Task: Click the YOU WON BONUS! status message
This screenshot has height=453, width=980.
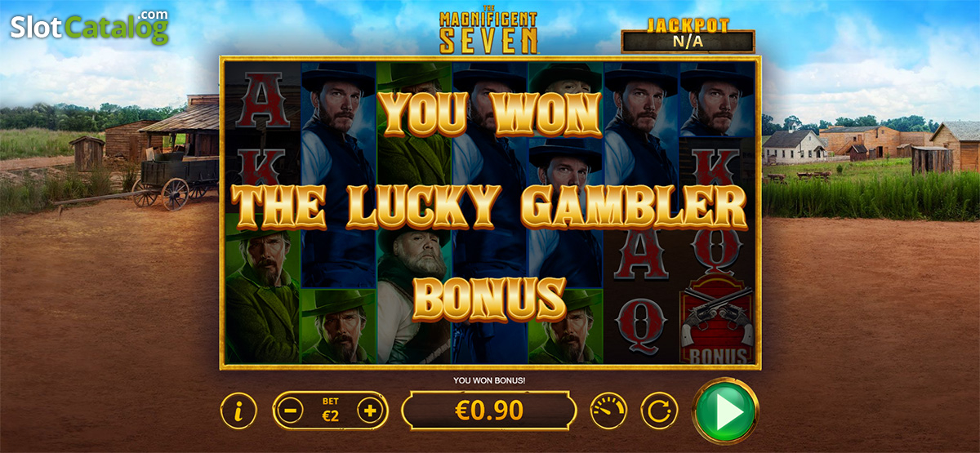Action: [489, 380]
